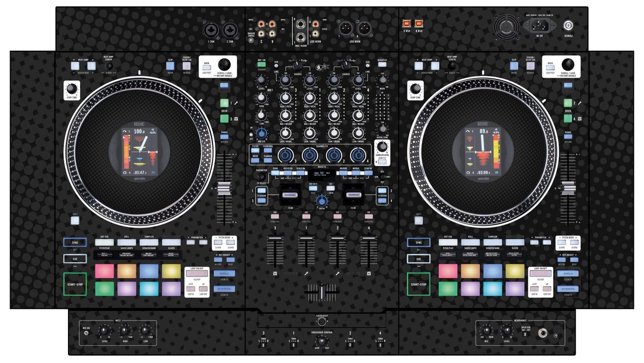Screen dimensions: 644x363
Task: Click the RANGE button on left deck
Action: (224, 137)
